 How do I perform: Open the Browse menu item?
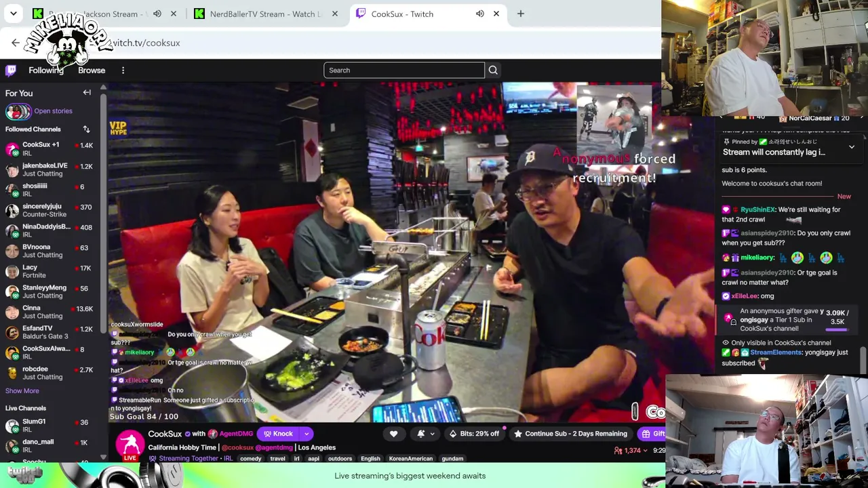tap(92, 70)
